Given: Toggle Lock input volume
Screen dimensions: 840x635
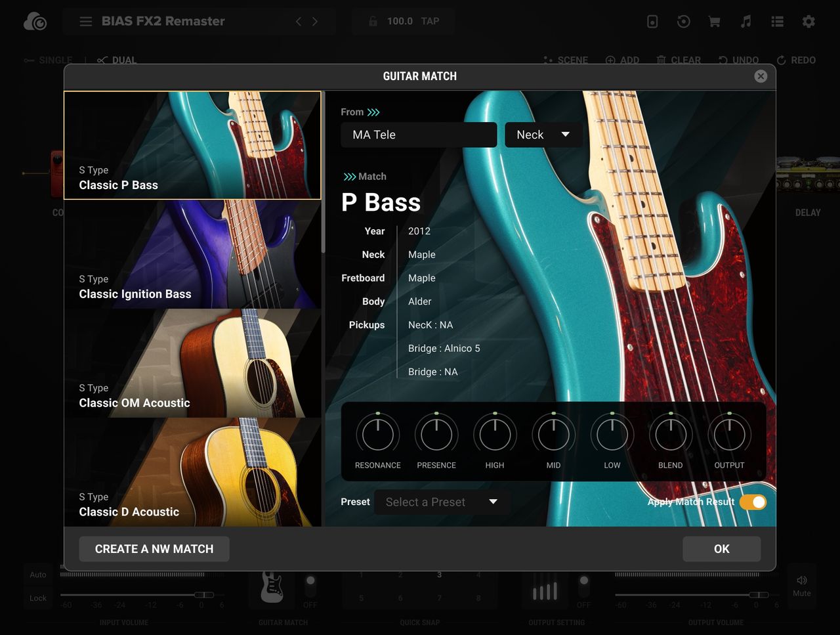Looking at the screenshot, I should [x=38, y=598].
